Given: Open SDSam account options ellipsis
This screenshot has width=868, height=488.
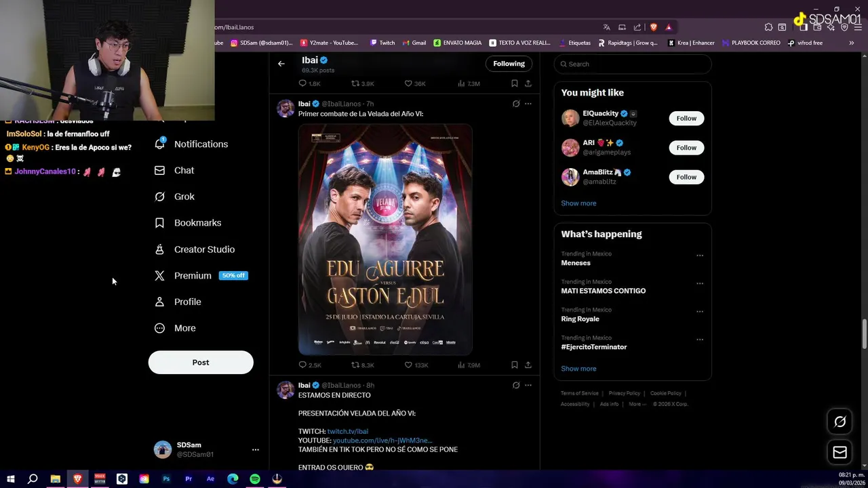Looking at the screenshot, I should pyautogui.click(x=256, y=449).
